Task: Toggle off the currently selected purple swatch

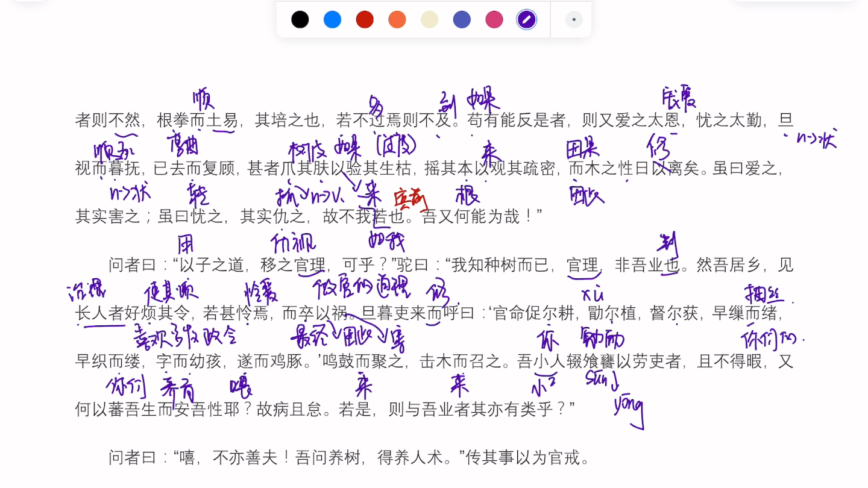Action: pos(526,19)
